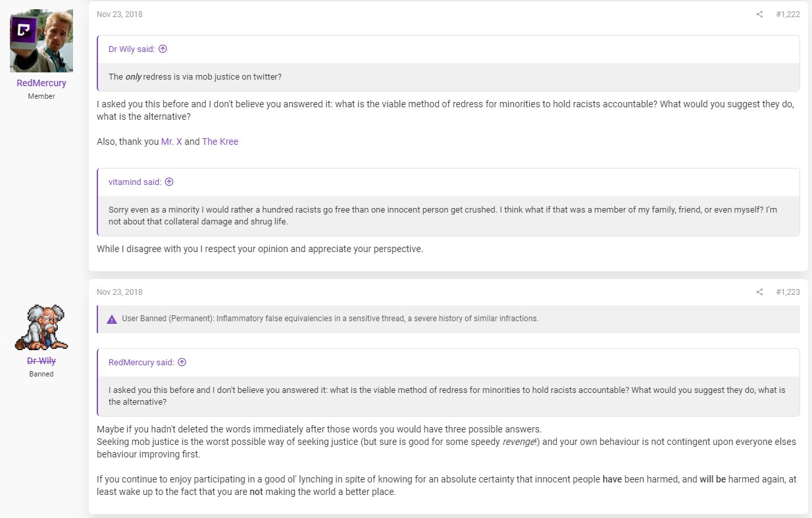
Task: Open RedMercury's avatar image
Action: coord(41,41)
